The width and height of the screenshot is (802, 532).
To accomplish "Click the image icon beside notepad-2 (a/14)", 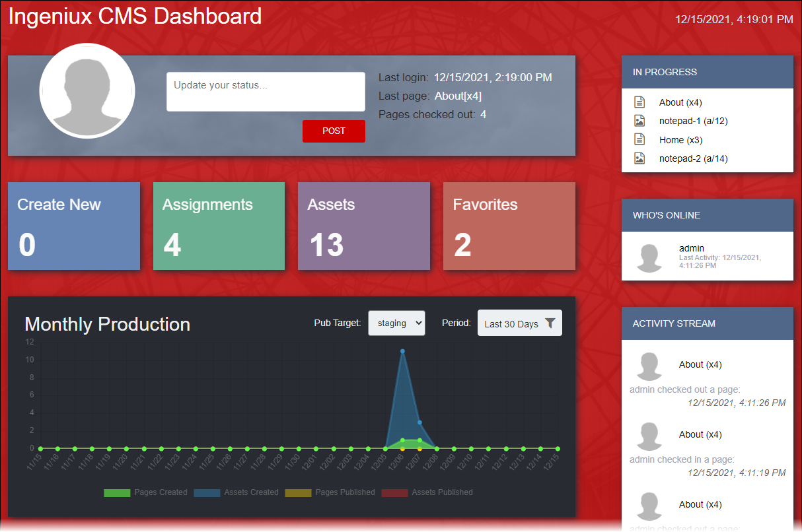I will click(639, 158).
